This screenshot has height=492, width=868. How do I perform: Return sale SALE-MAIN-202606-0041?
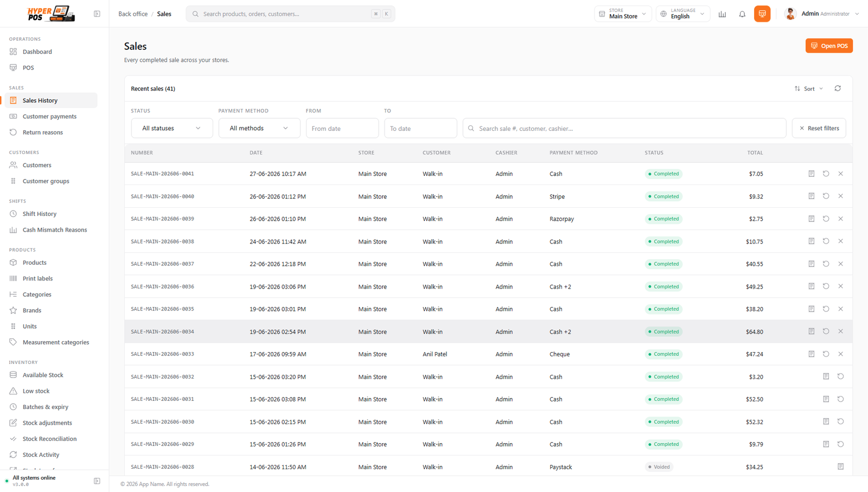pyautogui.click(x=826, y=174)
